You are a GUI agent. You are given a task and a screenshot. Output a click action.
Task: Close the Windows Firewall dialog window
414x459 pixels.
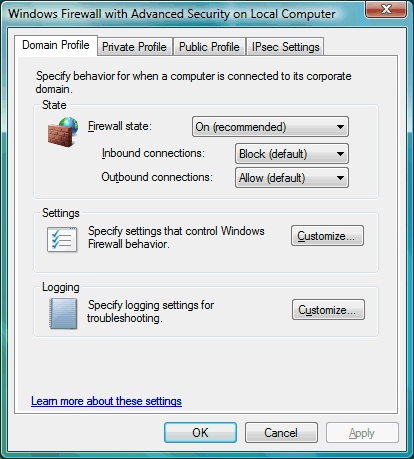coord(386,9)
